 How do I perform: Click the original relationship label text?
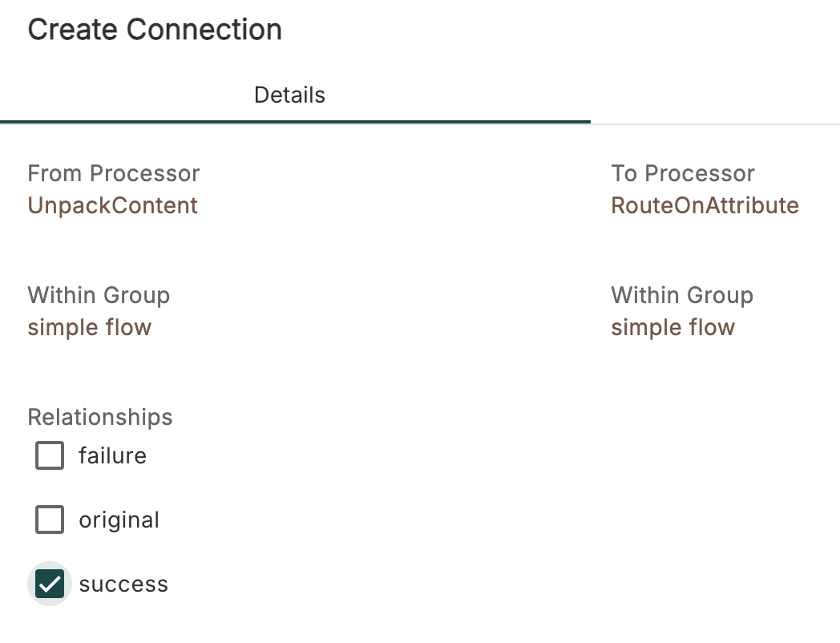(x=119, y=520)
